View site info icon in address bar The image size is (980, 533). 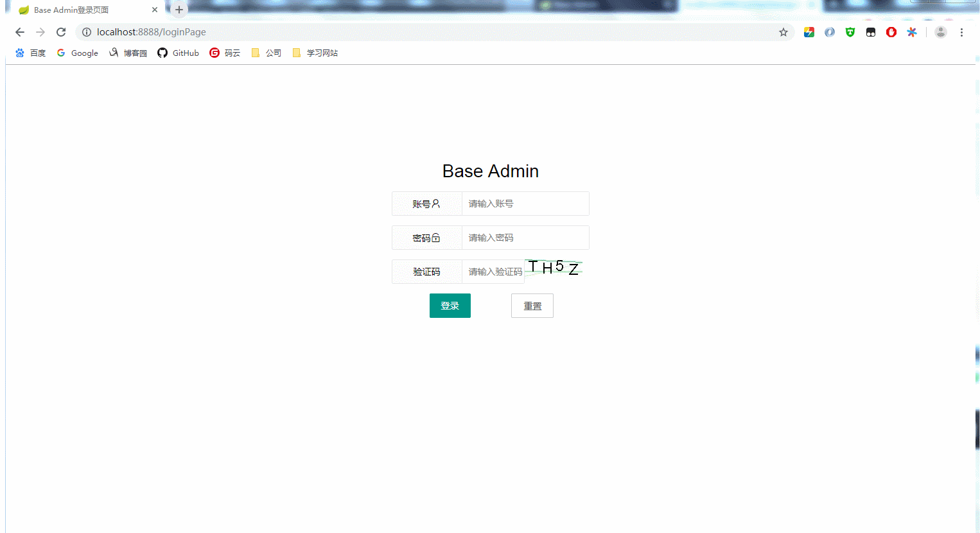(x=87, y=32)
